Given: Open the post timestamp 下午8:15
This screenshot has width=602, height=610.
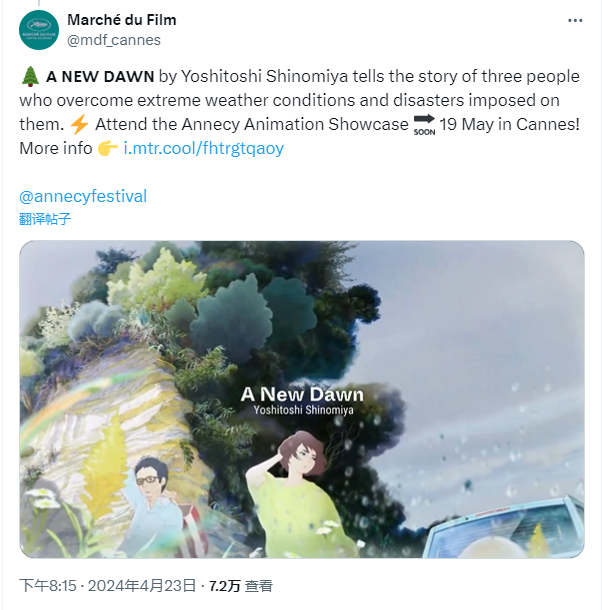Looking at the screenshot, I should click(48, 585).
